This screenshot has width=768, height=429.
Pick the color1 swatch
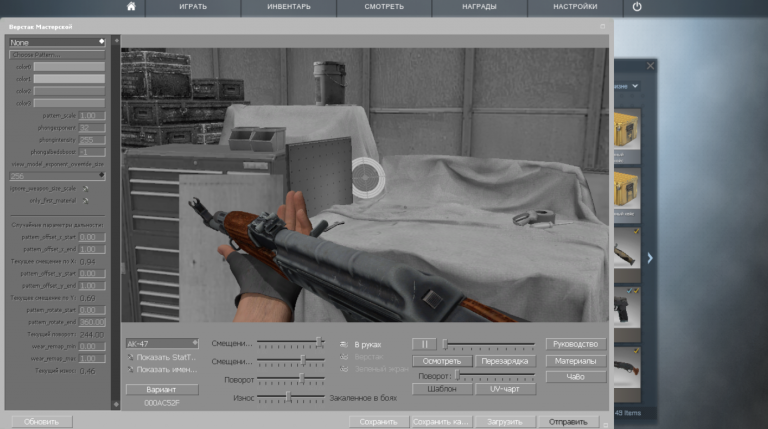click(x=69, y=79)
